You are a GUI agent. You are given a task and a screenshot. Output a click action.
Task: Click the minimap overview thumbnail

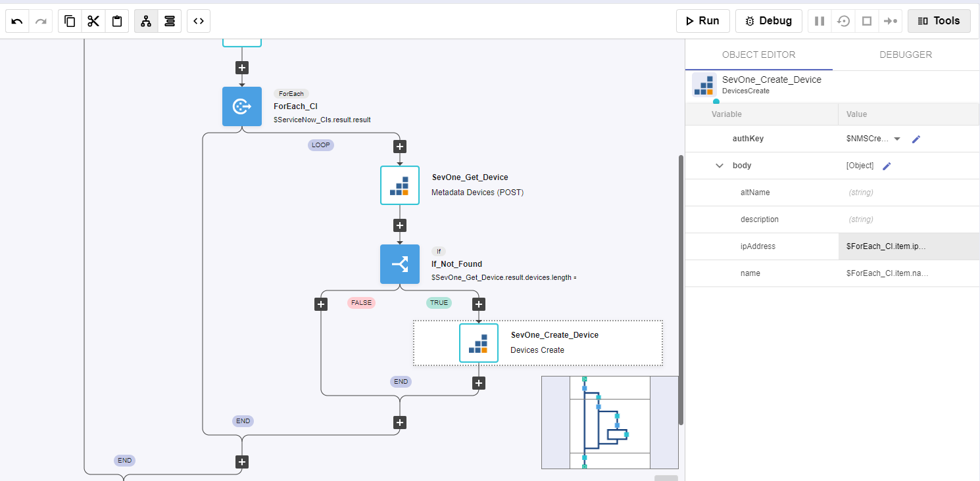point(610,423)
